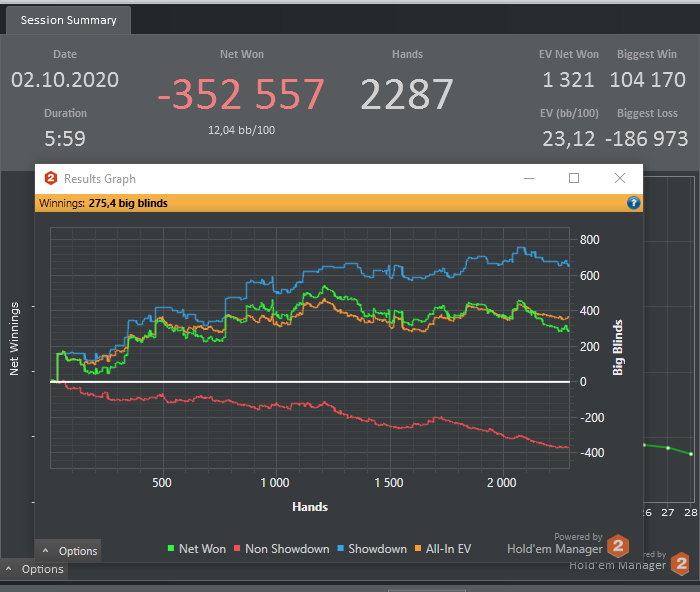Click the -400 big blinds axis label
The image size is (700, 592).
point(592,453)
